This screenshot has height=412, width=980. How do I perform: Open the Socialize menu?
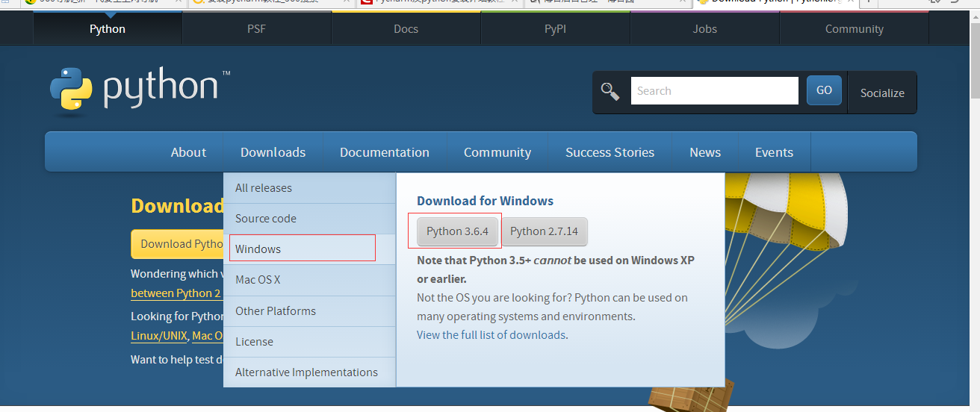coord(882,93)
